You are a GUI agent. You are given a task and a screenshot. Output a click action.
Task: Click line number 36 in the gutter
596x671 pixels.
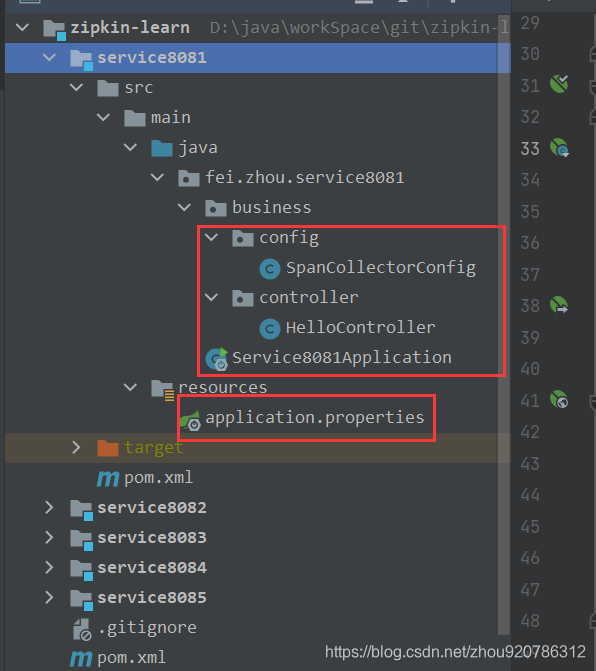click(x=530, y=243)
